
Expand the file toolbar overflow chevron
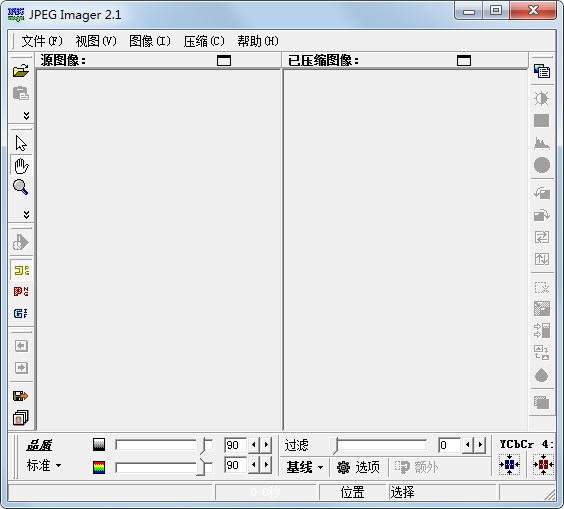[26, 115]
